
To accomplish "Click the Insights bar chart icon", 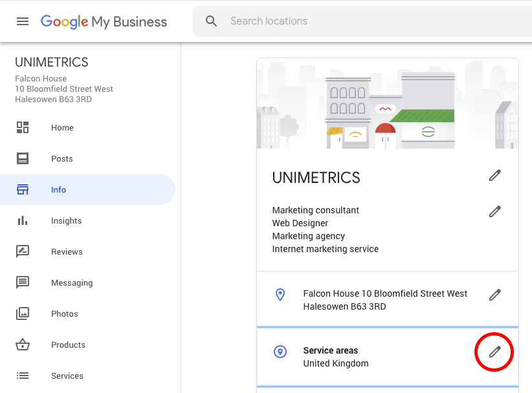I will [x=23, y=220].
